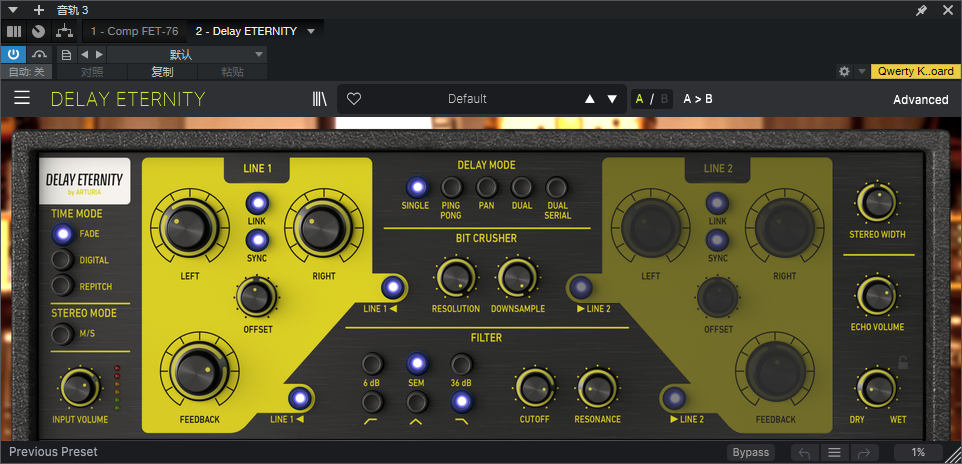This screenshot has width=962, height=464.
Task: Toggle Line 2 LINK button
Action: (x=717, y=203)
